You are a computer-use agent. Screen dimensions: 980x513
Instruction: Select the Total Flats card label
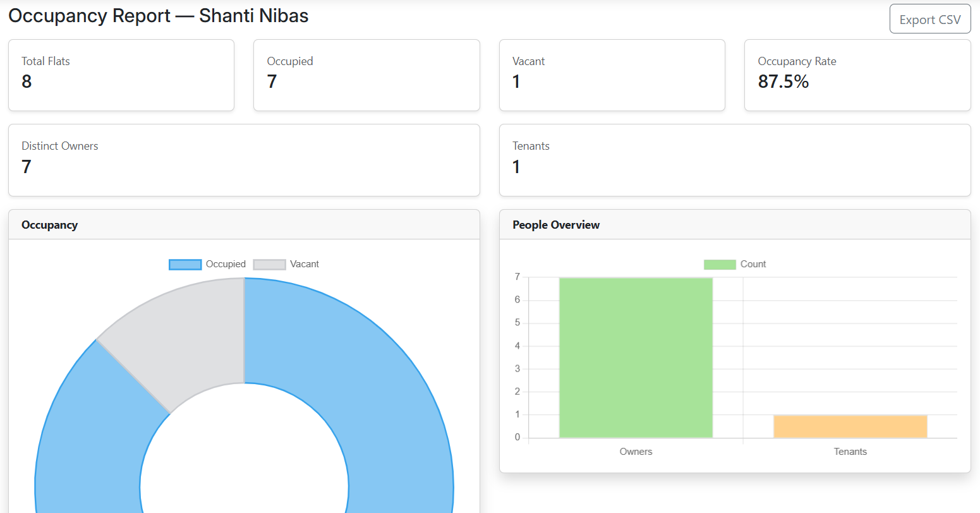(45, 61)
